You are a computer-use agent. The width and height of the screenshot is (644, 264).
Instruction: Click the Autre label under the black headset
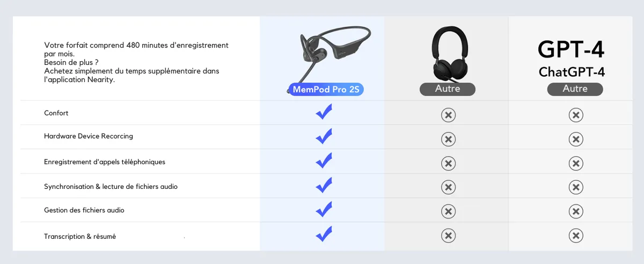[x=448, y=89]
